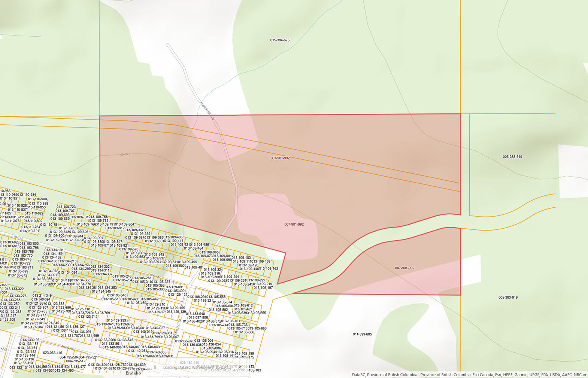Select parcel labeled 013-097-806
This screenshot has width=588, height=378.
point(198,317)
